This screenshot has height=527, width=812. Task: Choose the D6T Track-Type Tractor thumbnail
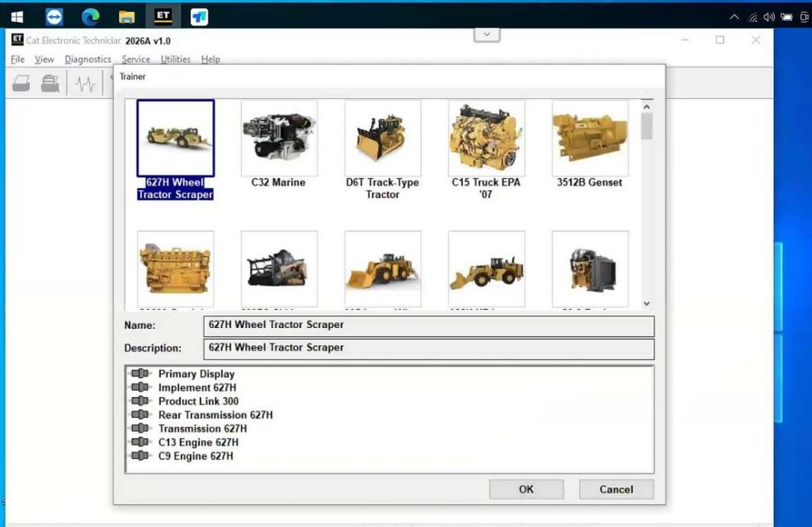[x=383, y=138]
